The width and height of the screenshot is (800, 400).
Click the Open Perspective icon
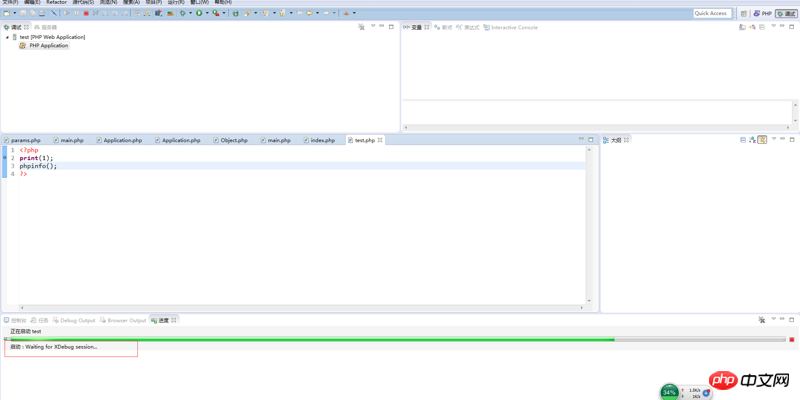tap(744, 13)
